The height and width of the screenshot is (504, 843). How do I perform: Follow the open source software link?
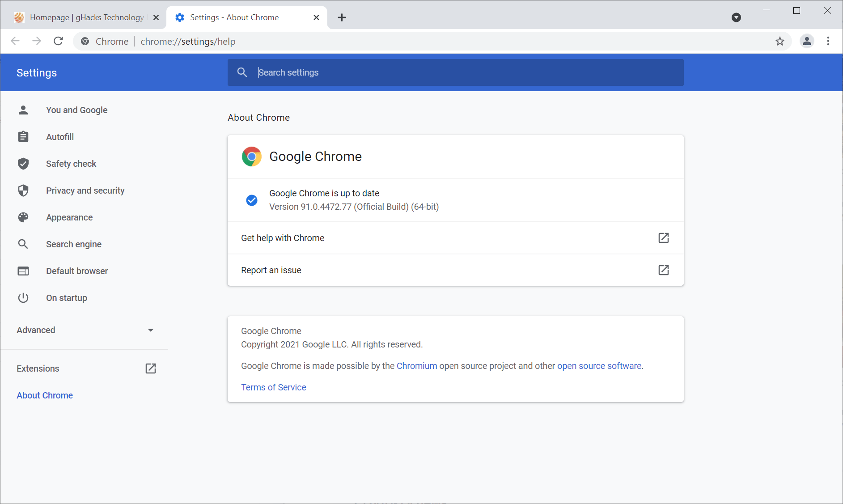599,366
